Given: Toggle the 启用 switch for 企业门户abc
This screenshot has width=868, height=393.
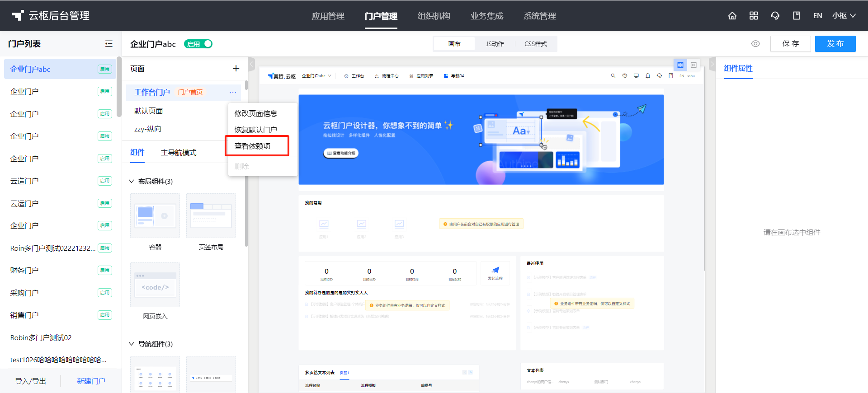Looking at the screenshot, I should click(x=198, y=44).
